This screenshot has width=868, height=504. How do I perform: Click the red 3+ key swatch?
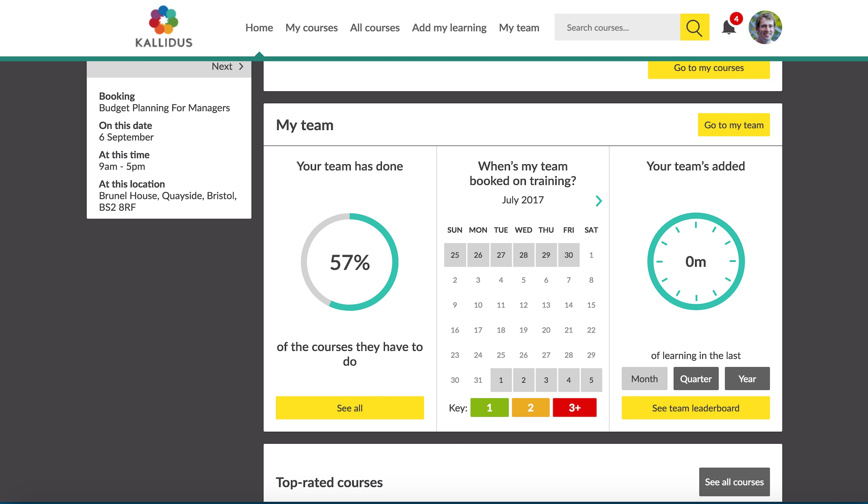[574, 408]
